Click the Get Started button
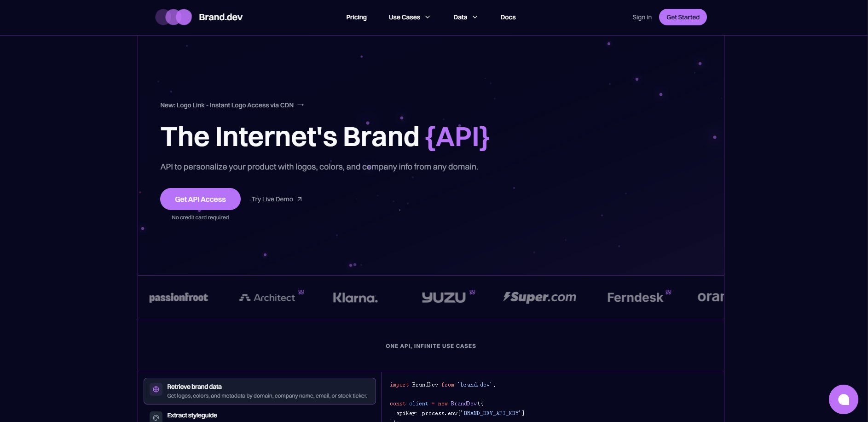This screenshot has height=422, width=868. pyautogui.click(x=683, y=17)
